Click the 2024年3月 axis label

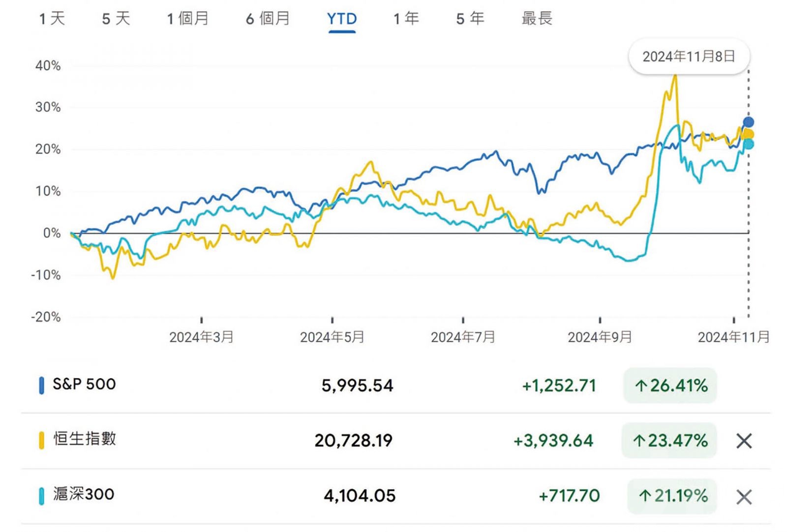[x=202, y=337]
